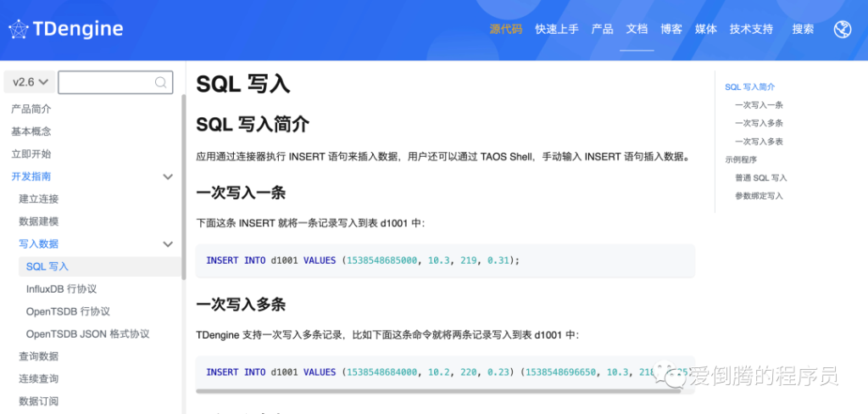The image size is (868, 414).
Task: Click the SQL 写入简介 main heading
Action: pos(253,125)
